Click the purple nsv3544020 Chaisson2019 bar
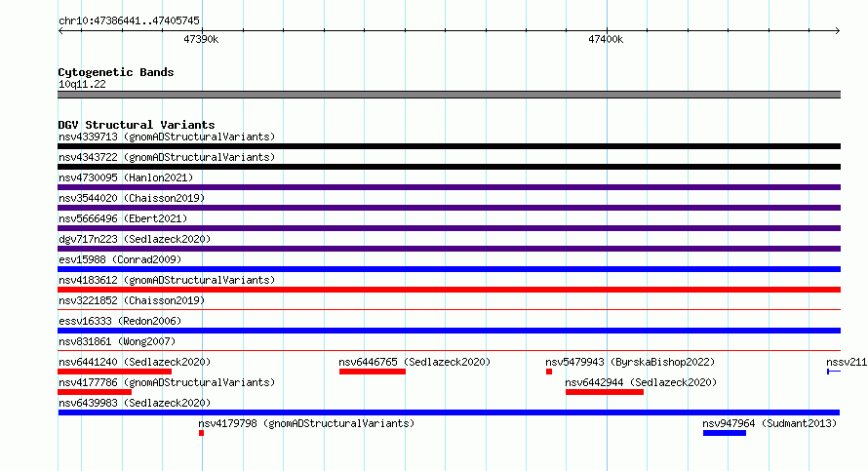Image resolution: width=868 pixels, height=471 pixels. [x=449, y=208]
